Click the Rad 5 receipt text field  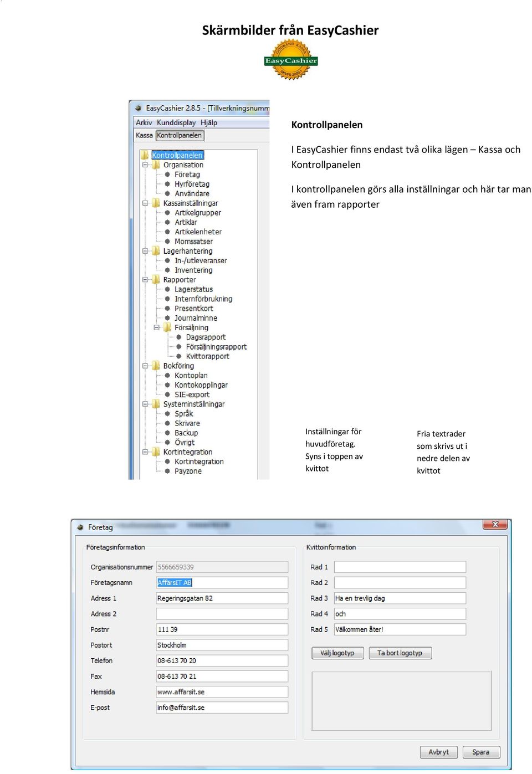click(x=400, y=629)
